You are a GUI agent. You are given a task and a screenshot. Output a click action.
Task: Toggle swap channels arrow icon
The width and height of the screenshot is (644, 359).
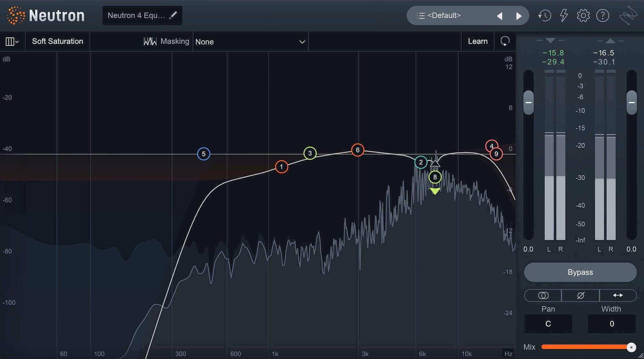click(618, 295)
